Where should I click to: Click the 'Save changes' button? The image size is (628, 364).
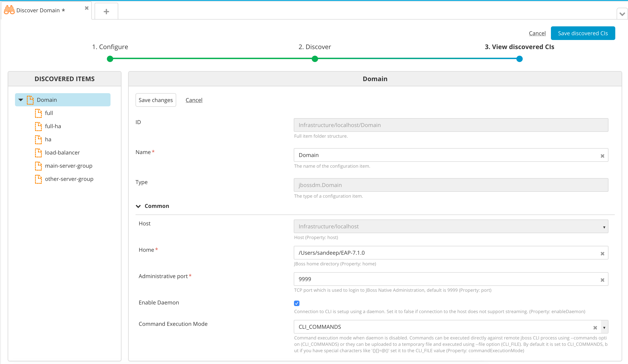point(156,100)
